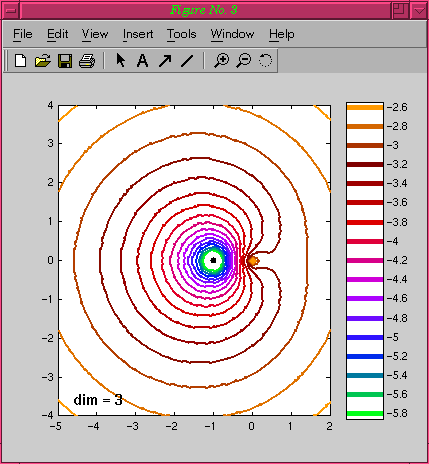Activate the Zoom Out magnifier

click(x=244, y=61)
